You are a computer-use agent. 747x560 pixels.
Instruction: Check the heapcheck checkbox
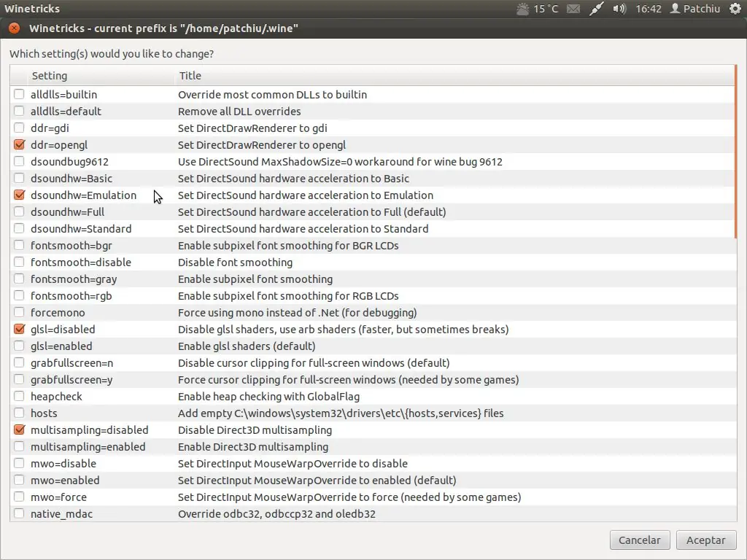[x=19, y=396]
